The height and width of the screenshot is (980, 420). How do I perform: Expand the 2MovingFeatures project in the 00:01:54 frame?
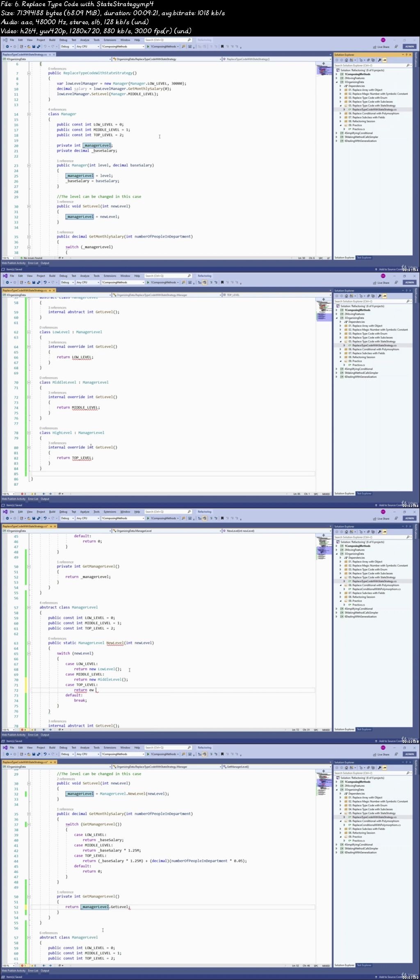coord(337,78)
